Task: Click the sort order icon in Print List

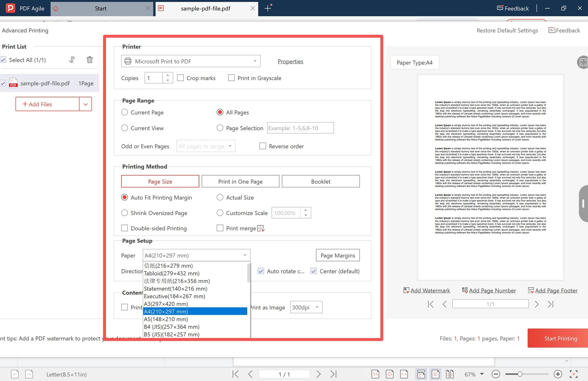Action: click(x=72, y=60)
